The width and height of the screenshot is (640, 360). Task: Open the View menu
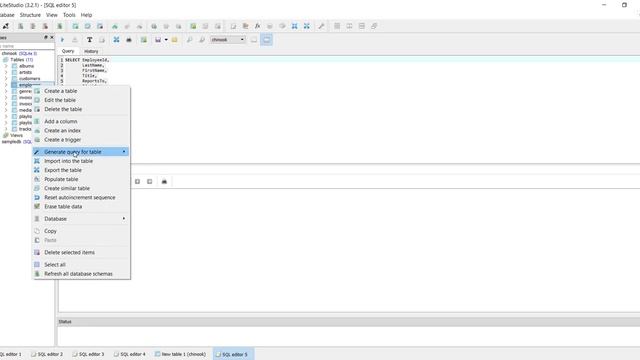(x=52, y=15)
